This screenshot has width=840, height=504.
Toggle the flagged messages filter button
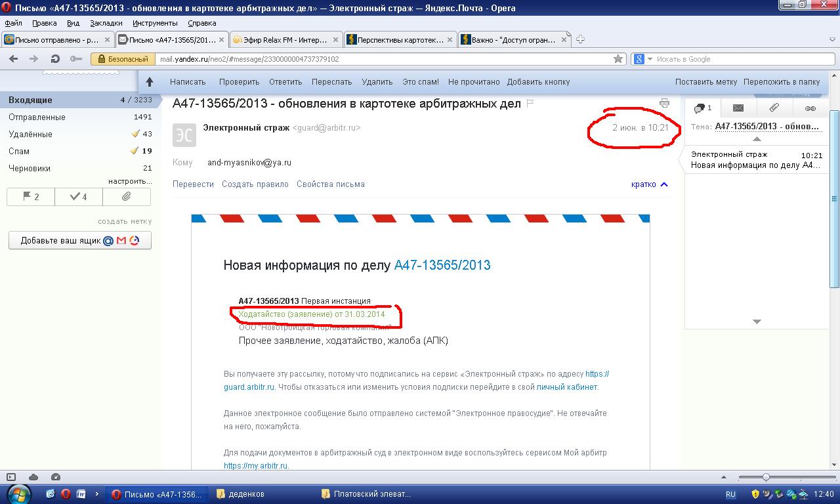[x=31, y=197]
